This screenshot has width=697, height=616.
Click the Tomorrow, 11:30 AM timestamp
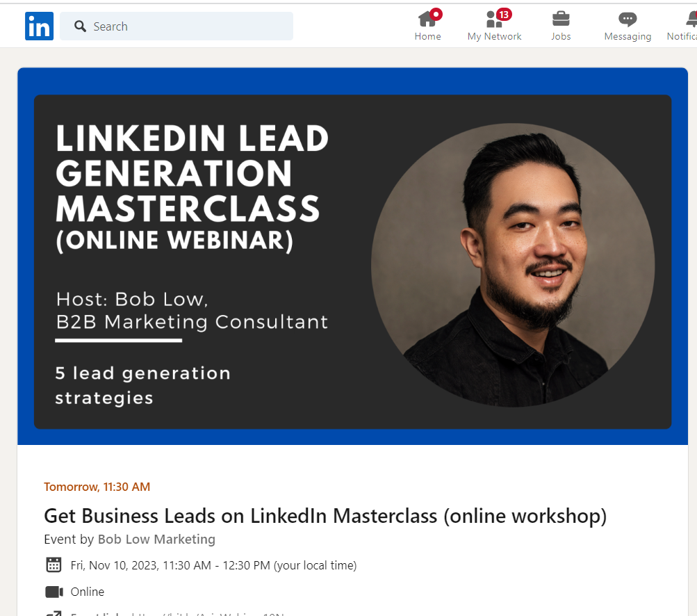[x=97, y=487]
